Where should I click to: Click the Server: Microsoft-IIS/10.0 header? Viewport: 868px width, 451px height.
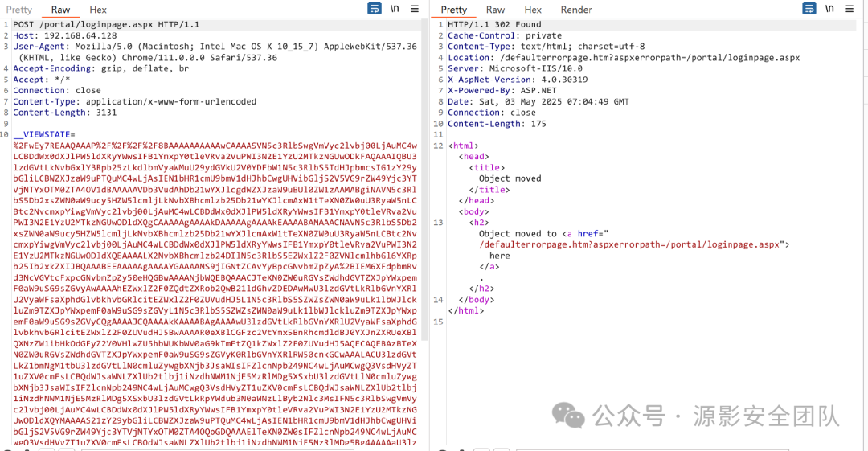point(515,68)
